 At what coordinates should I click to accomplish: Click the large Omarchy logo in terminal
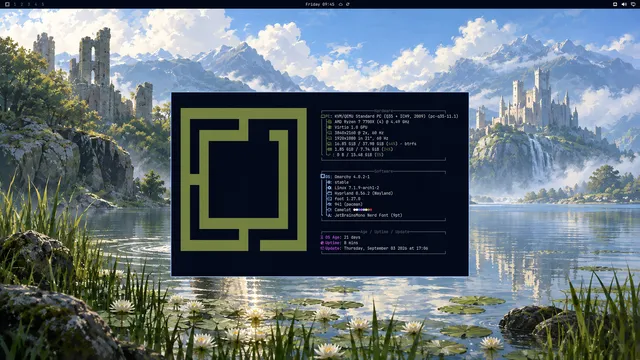244,179
